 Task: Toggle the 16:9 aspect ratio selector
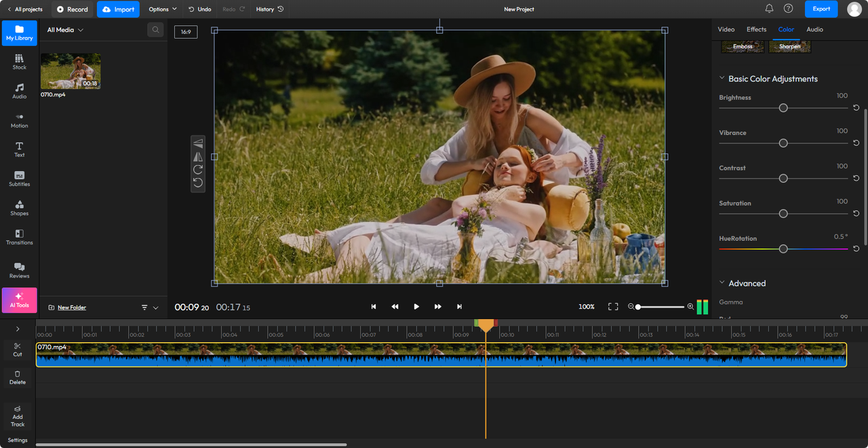click(186, 32)
